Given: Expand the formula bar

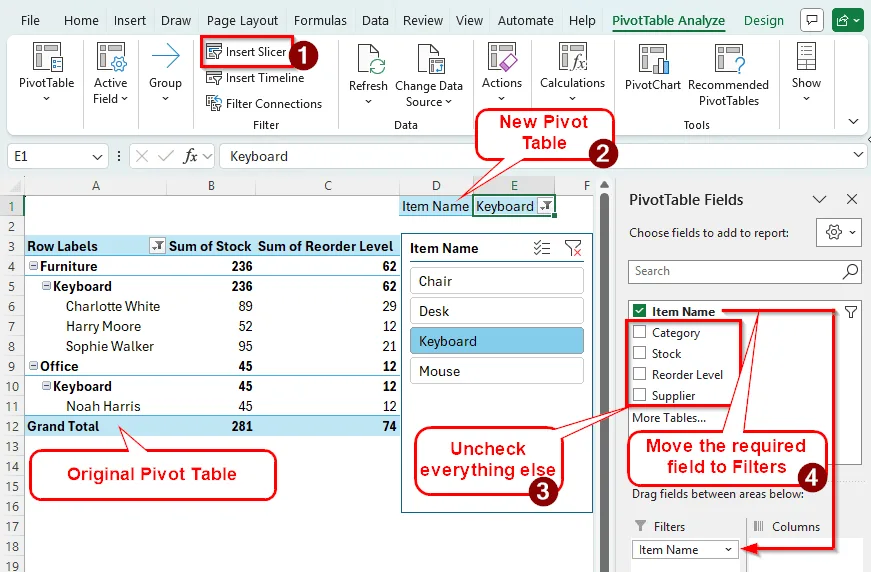Looking at the screenshot, I should point(858,155).
